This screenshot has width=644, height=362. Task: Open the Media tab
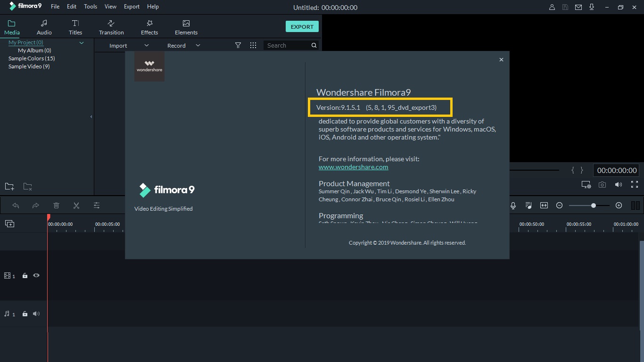pos(12,27)
